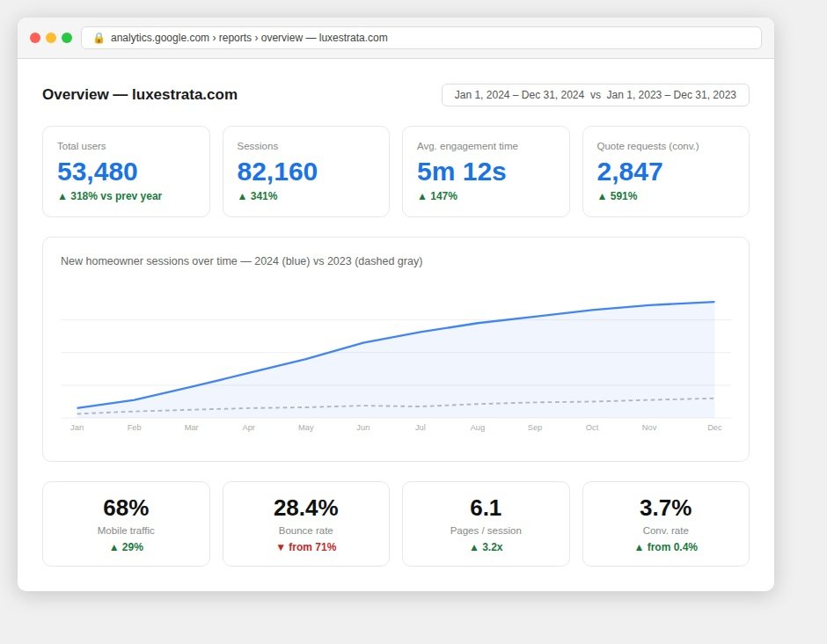
Task: Open the Quote requests (conv.) card
Action: pos(666,172)
